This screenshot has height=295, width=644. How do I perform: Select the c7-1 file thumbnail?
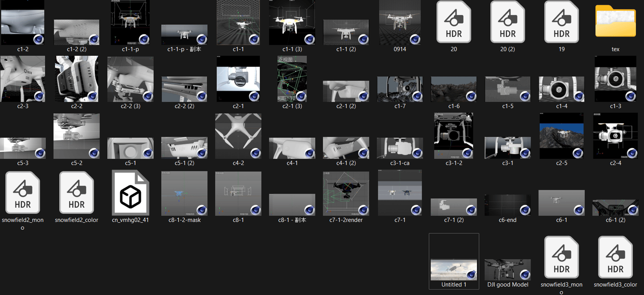click(400, 192)
